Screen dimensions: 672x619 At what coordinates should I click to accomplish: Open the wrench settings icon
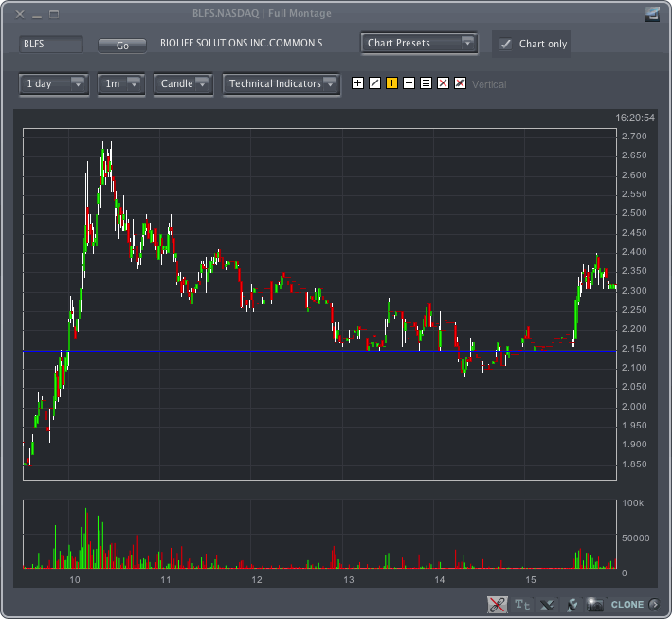(572, 604)
